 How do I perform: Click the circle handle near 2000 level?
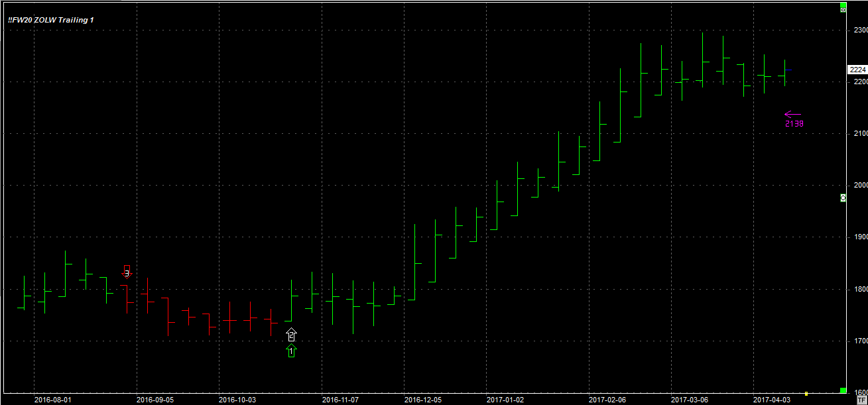[x=843, y=198]
